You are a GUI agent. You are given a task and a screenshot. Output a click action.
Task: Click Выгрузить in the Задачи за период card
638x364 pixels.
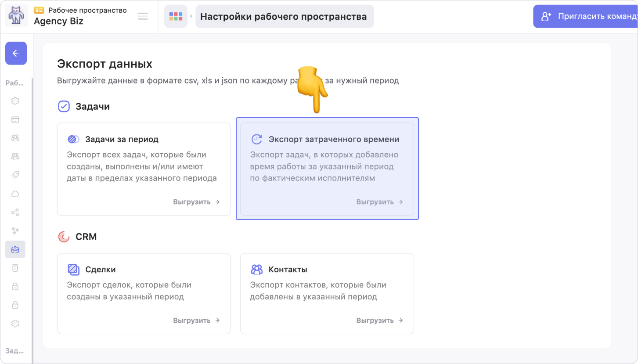click(196, 202)
